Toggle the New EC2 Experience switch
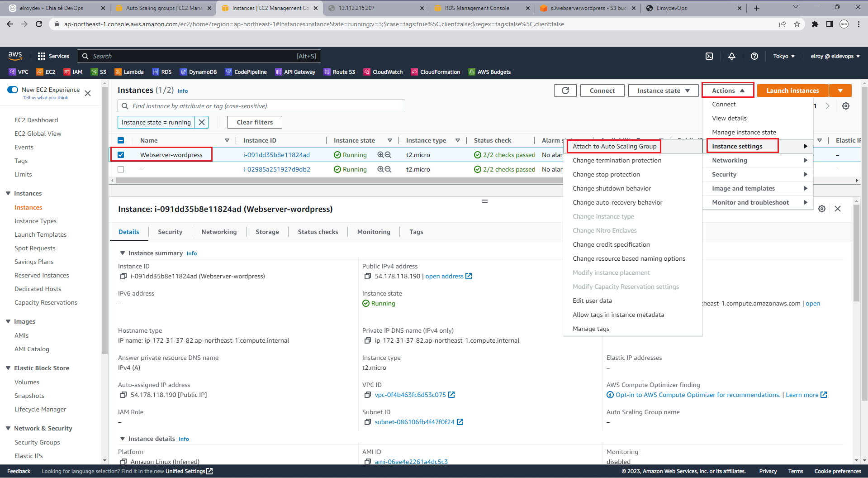 tap(13, 90)
